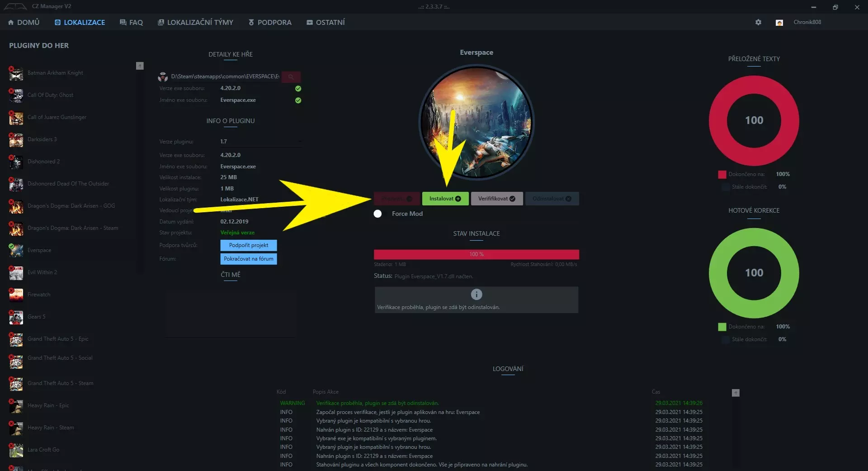Screen dimensions: 868x471
Task: Open settings via the gear icon
Action: (758, 22)
